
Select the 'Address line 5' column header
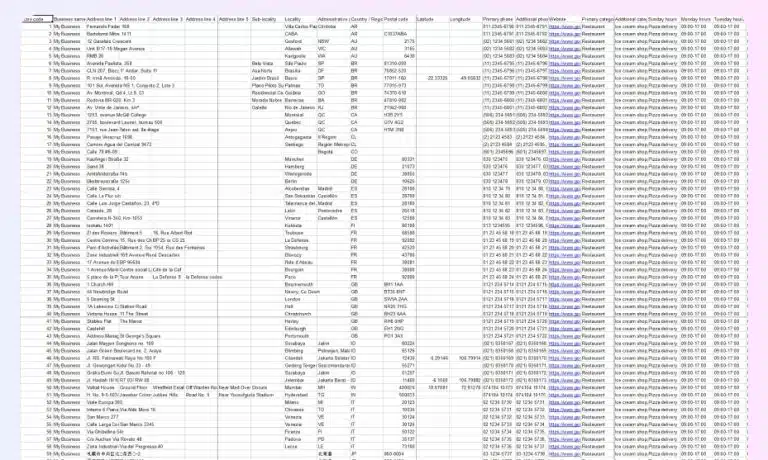click(x=234, y=19)
